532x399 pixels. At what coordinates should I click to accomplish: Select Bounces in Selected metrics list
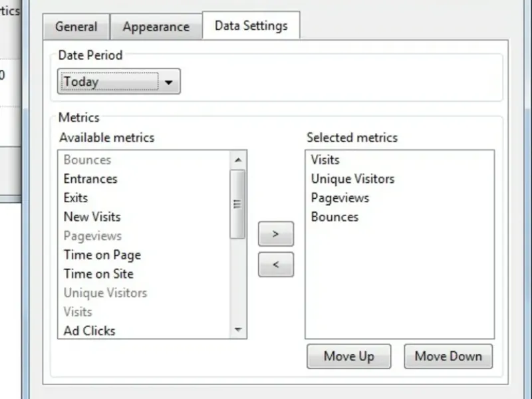[334, 217]
